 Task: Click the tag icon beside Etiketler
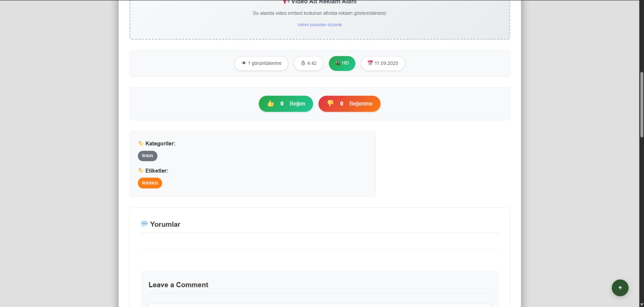coord(140,170)
